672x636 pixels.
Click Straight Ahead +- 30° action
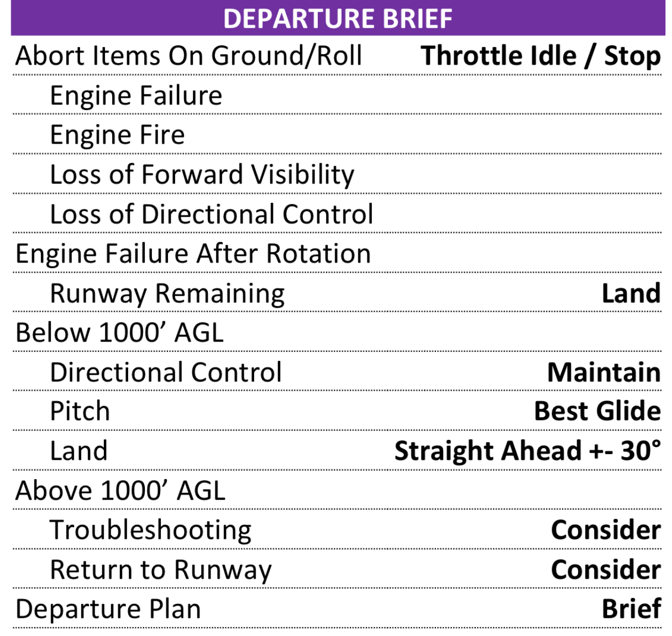(527, 451)
